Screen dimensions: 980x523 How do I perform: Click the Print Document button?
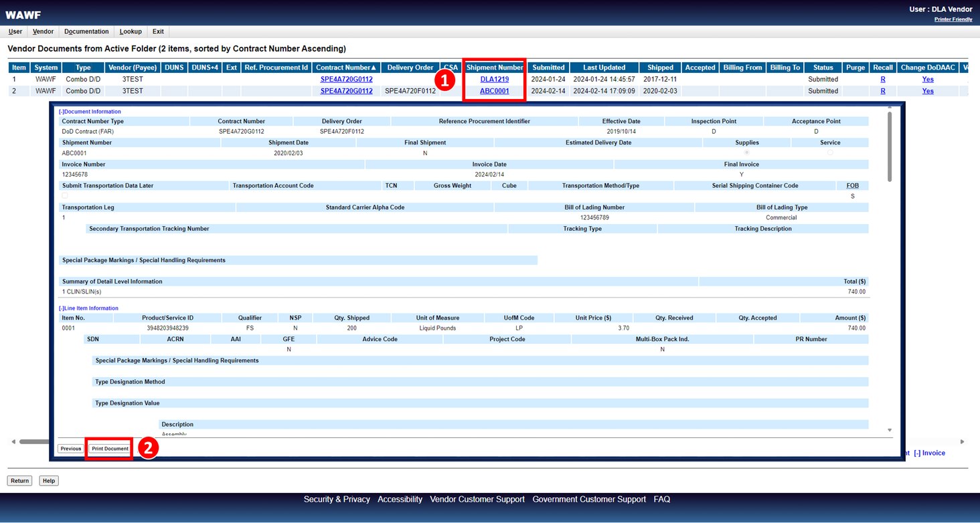pos(110,449)
